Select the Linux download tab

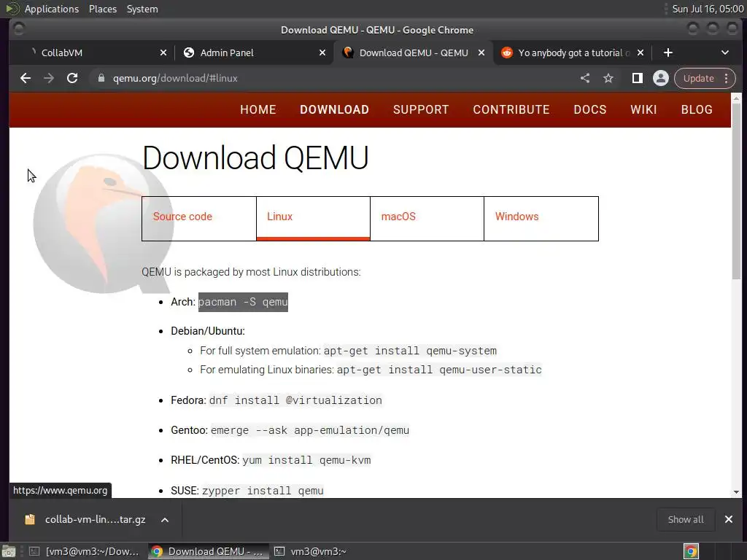313,219
